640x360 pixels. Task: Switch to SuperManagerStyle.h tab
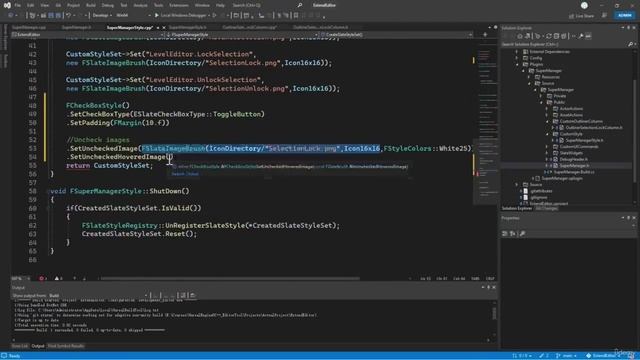coord(188,27)
